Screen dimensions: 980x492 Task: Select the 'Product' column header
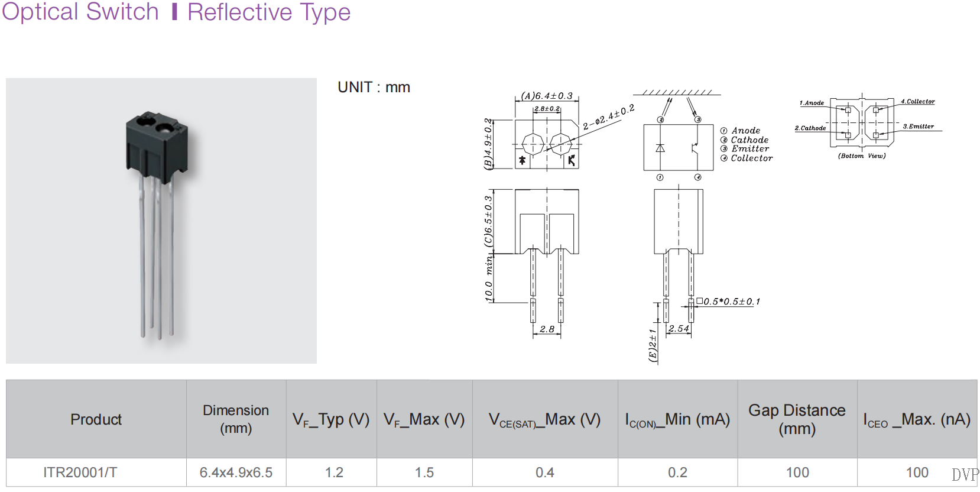click(96, 419)
